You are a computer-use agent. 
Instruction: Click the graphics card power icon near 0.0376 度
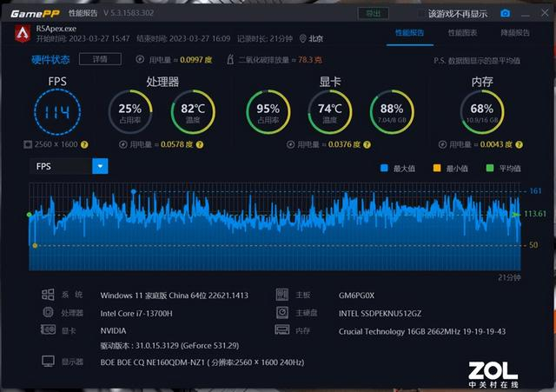point(290,144)
